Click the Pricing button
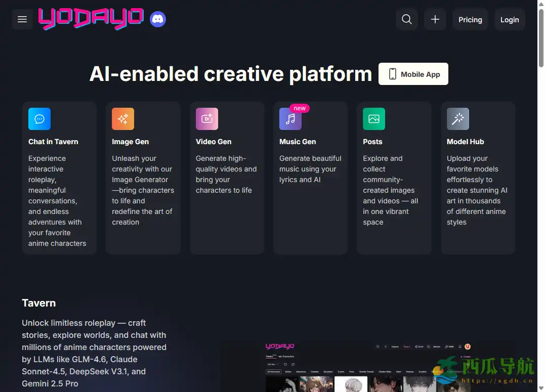 (470, 19)
